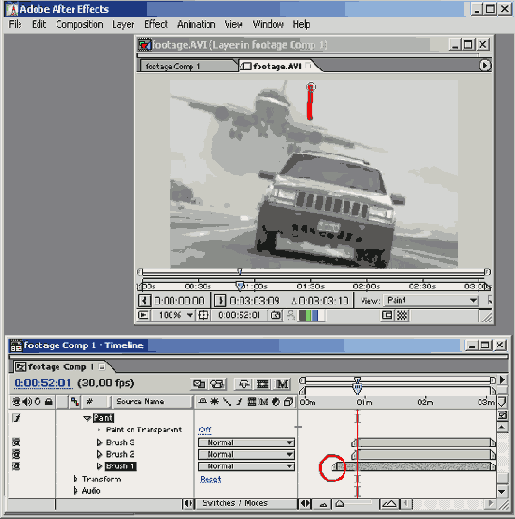Expand the Brush 1 stroke
Viewport: 515px width, 519px height.
[x=99, y=466]
